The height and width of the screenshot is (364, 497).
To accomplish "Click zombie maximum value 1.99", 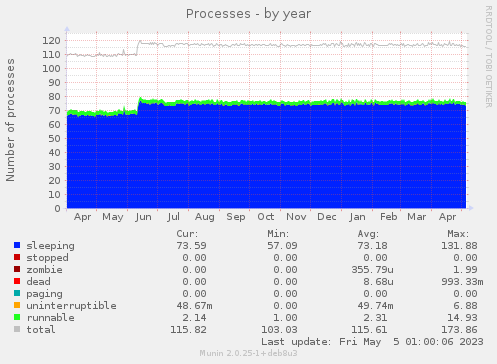I will pyautogui.click(x=465, y=270).
